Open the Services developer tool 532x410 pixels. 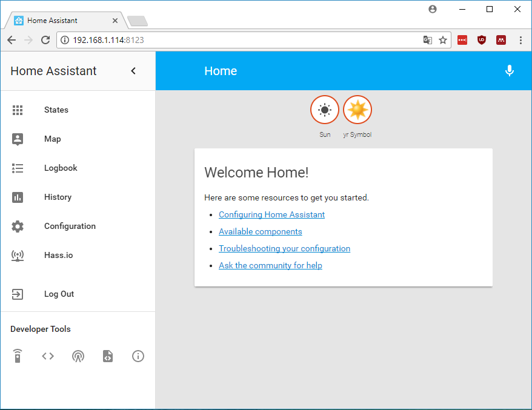pyautogui.click(x=18, y=356)
